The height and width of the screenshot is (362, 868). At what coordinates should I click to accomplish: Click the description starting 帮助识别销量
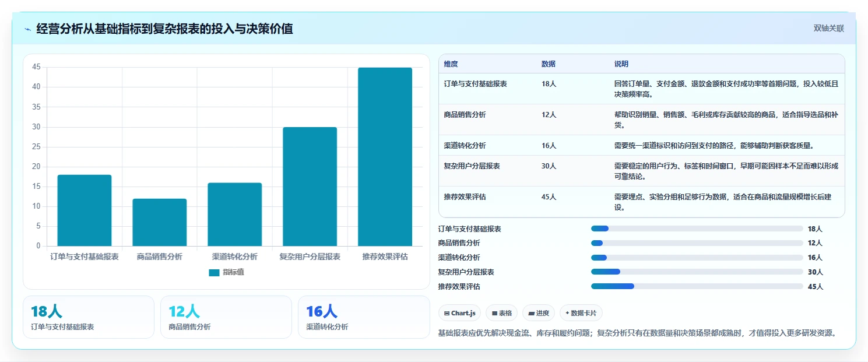(x=726, y=120)
